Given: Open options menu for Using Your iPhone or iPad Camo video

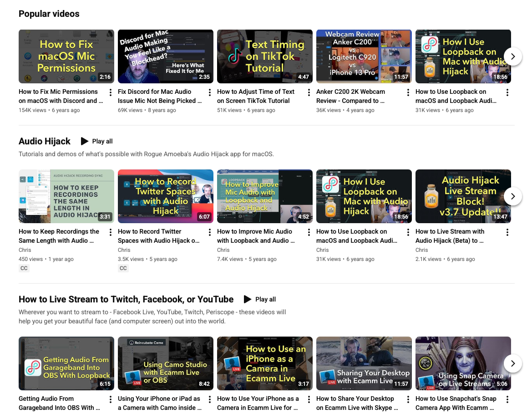Looking at the screenshot, I should click(x=210, y=399).
